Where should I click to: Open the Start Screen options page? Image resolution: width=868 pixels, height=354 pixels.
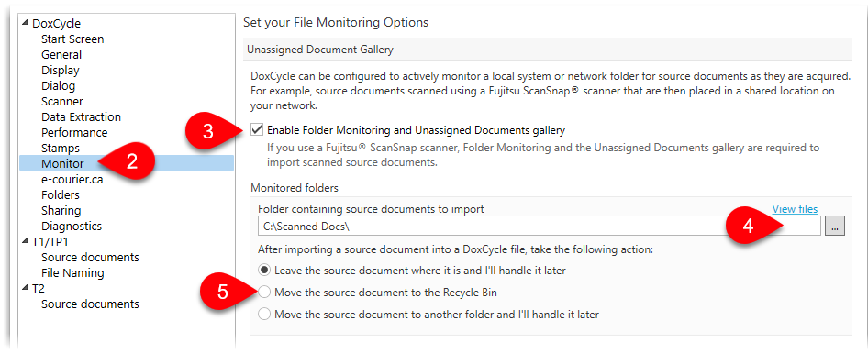pos(72,39)
